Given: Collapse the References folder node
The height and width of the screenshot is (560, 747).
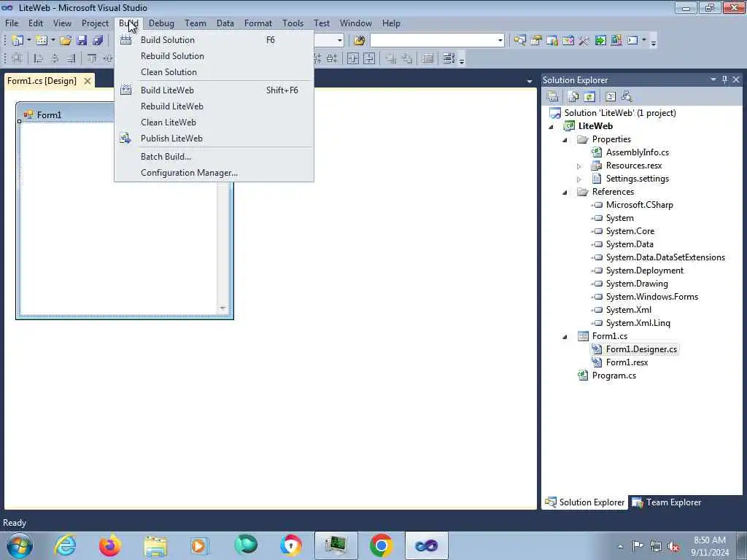Looking at the screenshot, I should click(565, 192).
